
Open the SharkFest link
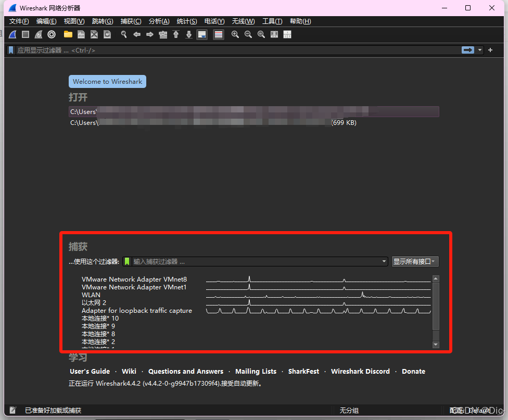(303, 372)
